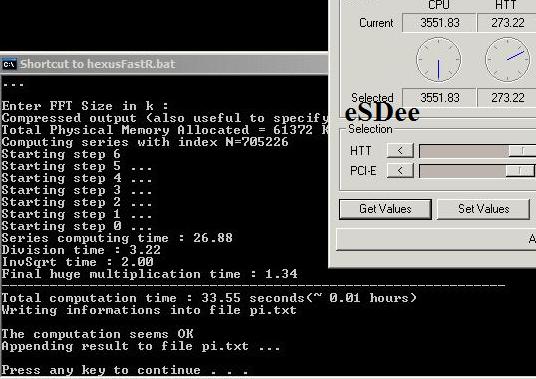
Task: Decrease HTT with the left arrow
Action: coord(400,150)
